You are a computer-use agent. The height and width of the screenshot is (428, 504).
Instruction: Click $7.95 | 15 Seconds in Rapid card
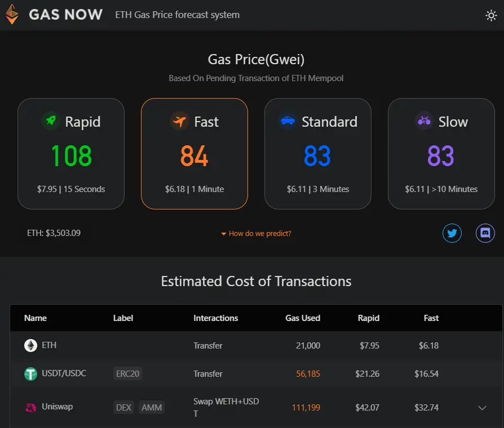[x=71, y=189]
